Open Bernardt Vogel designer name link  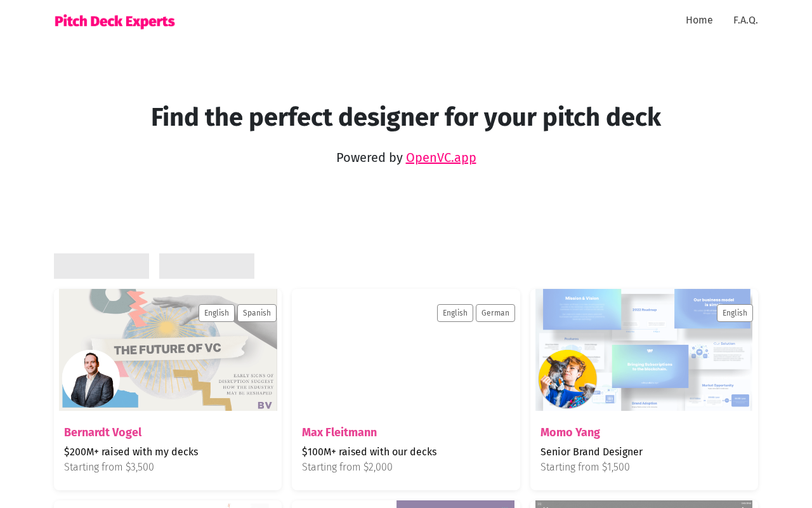(x=103, y=432)
